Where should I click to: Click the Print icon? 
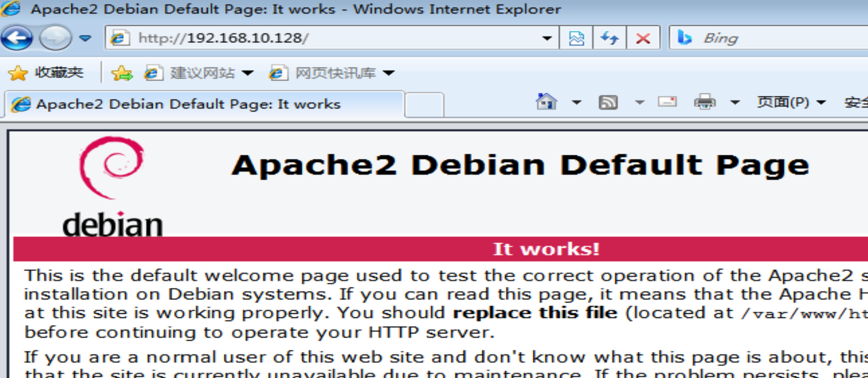tap(705, 102)
